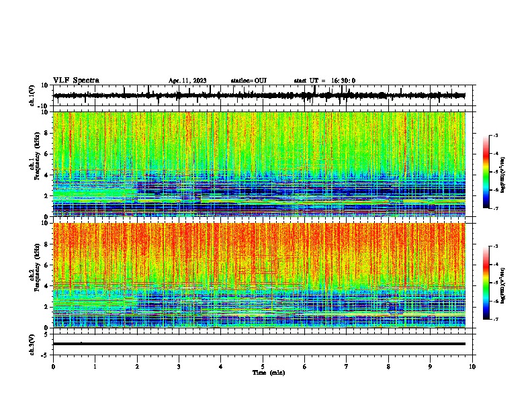Image resolution: width=532 pixels, height=411 pixels.
Task: Click the "6" kHz tick on ch.2 frequency axis
Action: click(46, 265)
